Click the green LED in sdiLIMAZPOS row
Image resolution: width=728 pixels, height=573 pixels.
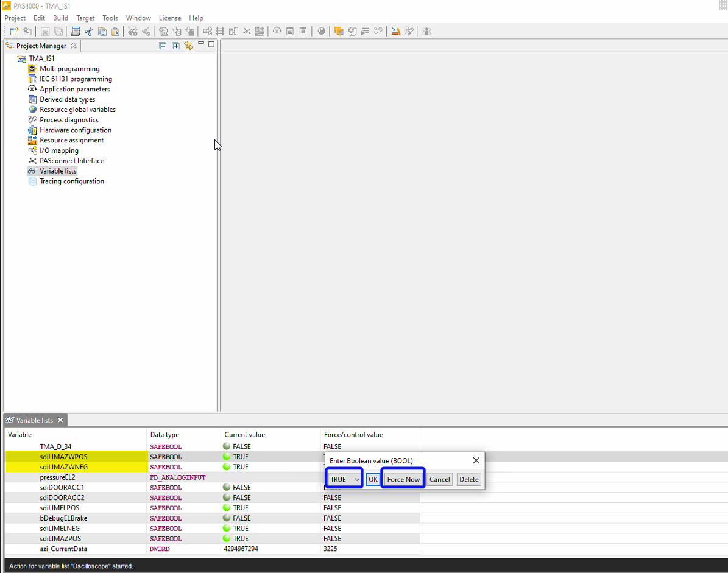227,538
